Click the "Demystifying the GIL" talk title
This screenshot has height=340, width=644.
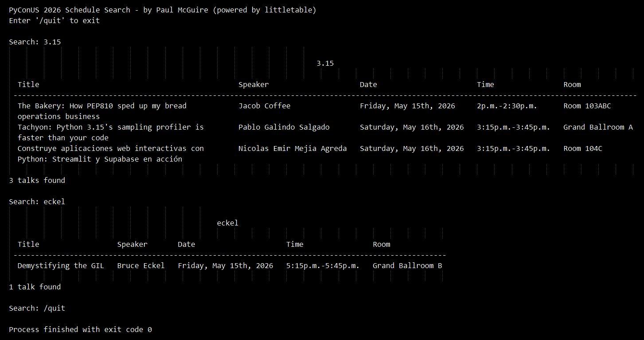pos(61,265)
